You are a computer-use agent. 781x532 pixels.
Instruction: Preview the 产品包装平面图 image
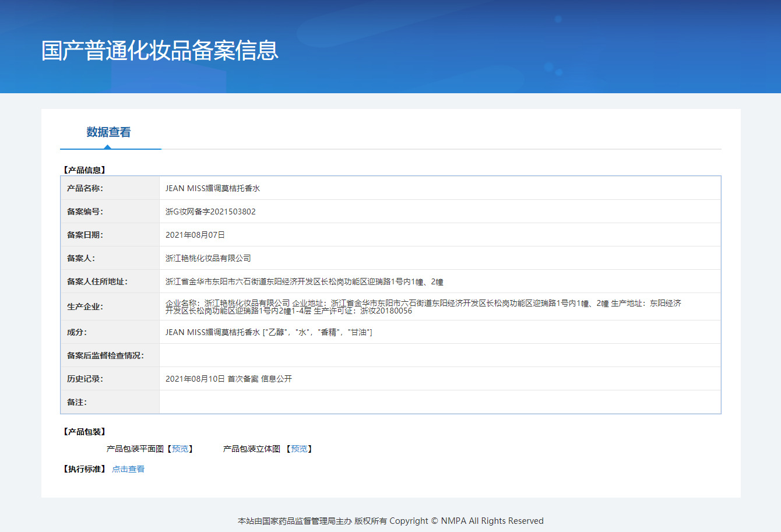tap(180, 449)
